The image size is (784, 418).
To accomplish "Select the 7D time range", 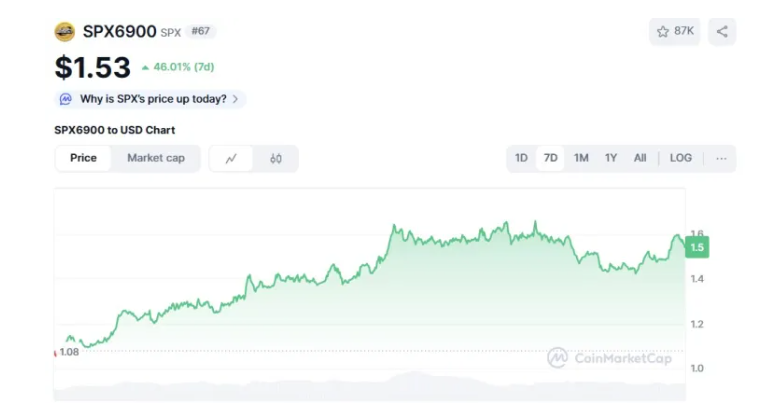I will [550, 158].
